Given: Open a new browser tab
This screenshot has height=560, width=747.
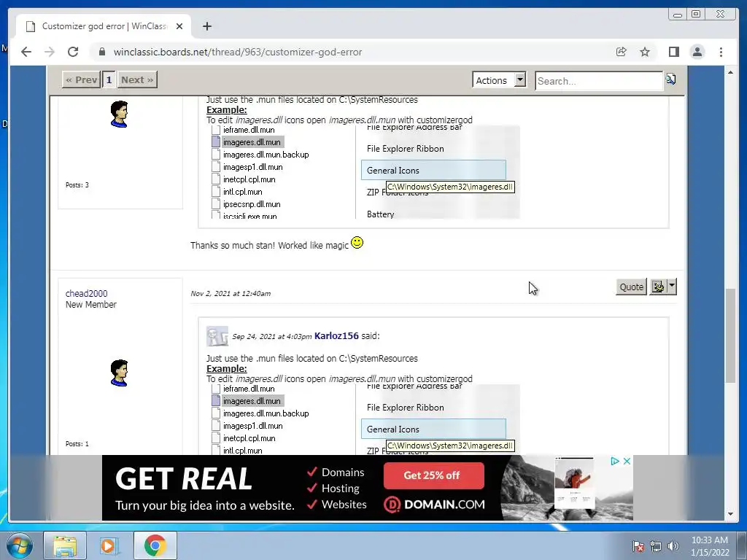Looking at the screenshot, I should coord(206,26).
